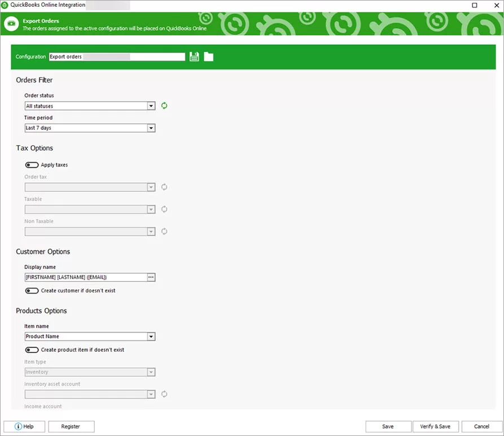Image resolution: width=504 pixels, height=436 pixels.
Task: Save configuration with the floppy disk icon
Action: coord(194,56)
